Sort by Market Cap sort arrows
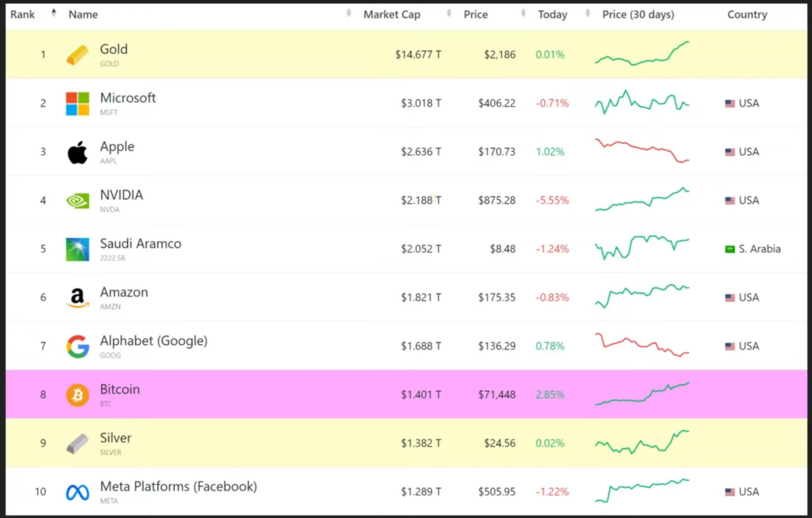The width and height of the screenshot is (812, 518). (449, 13)
